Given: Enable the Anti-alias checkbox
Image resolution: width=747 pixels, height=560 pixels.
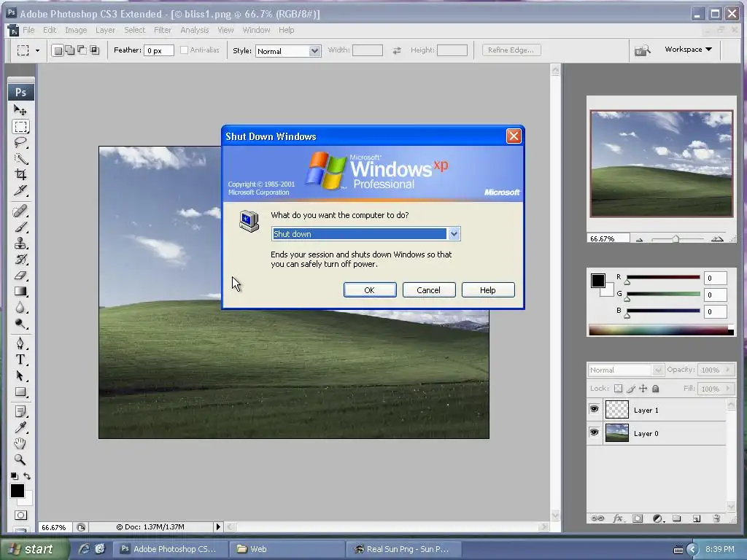Looking at the screenshot, I should (x=184, y=50).
